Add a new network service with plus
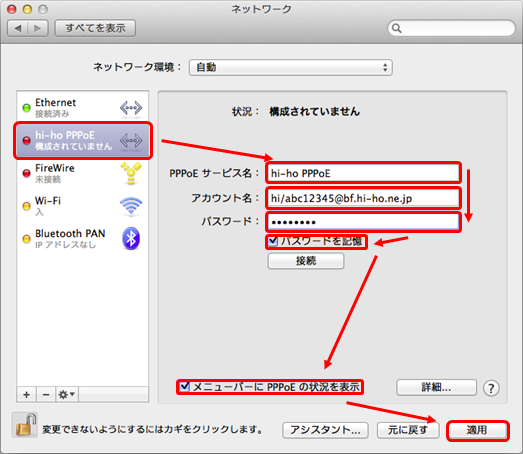Viewport: 523px width, 454px height. 27,395
